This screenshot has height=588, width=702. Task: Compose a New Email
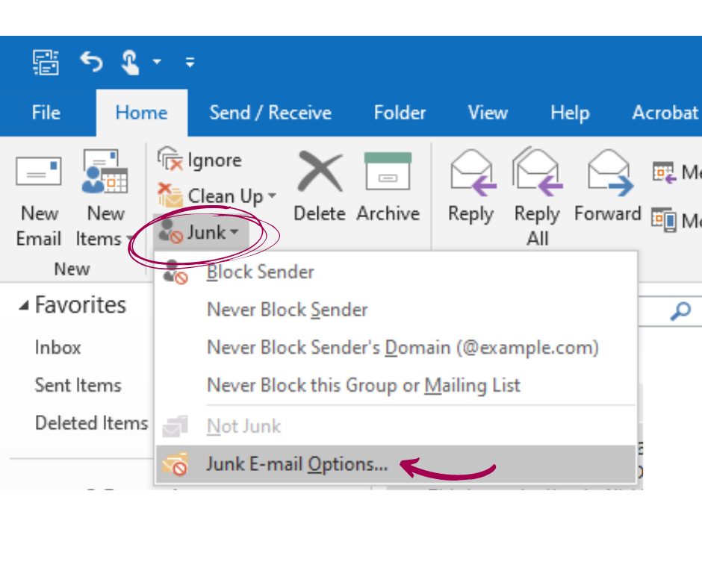tap(38, 198)
